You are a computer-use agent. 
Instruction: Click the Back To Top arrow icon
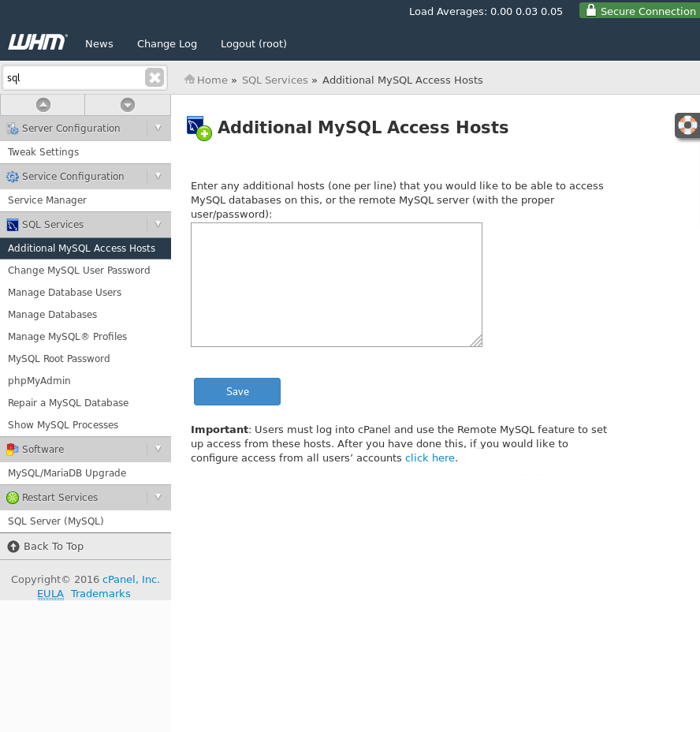tap(13, 546)
